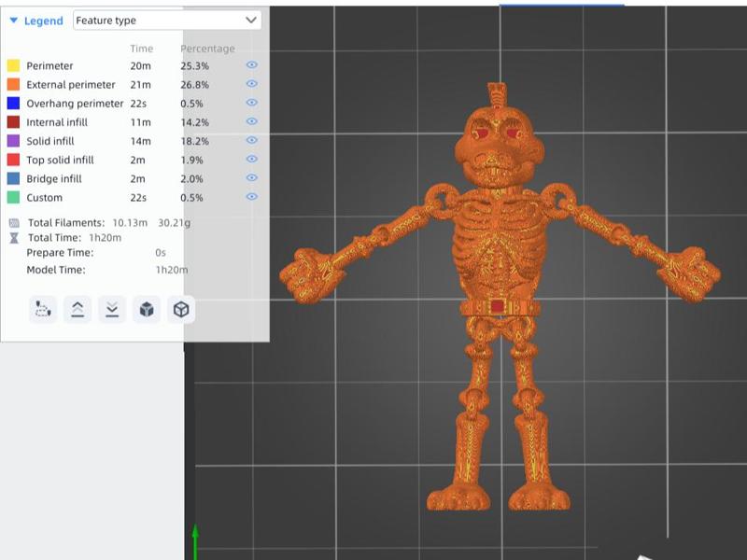Click the hourglass icon beside Total Time

13,238
